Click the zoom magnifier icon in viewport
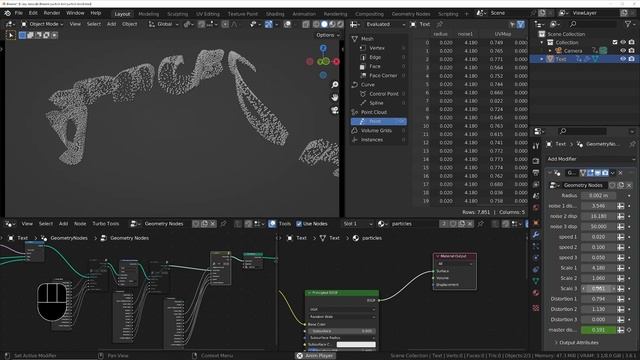The image size is (640, 360). coord(335,84)
